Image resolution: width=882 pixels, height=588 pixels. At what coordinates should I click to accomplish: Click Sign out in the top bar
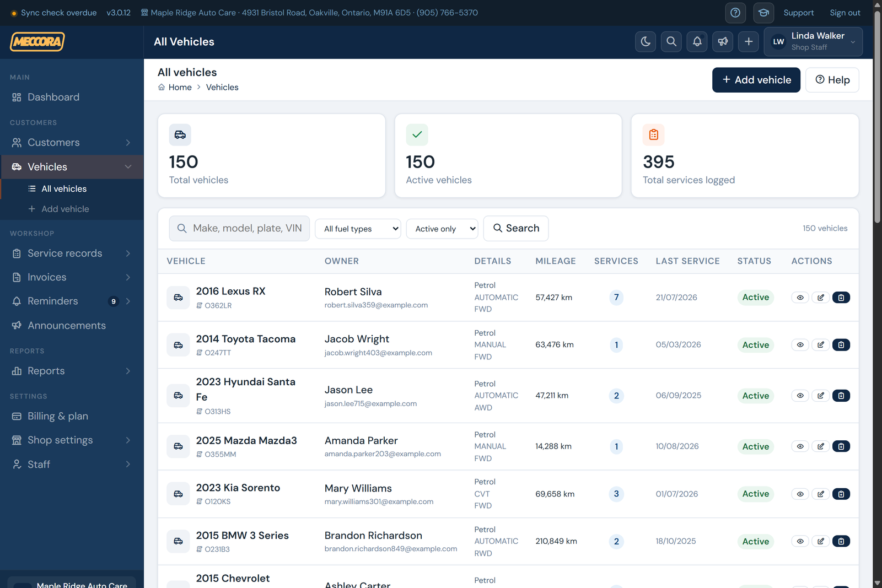click(845, 13)
